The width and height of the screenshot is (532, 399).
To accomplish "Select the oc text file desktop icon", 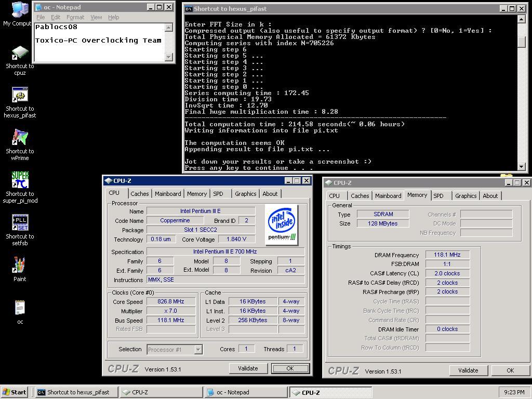I will click(x=20, y=312).
